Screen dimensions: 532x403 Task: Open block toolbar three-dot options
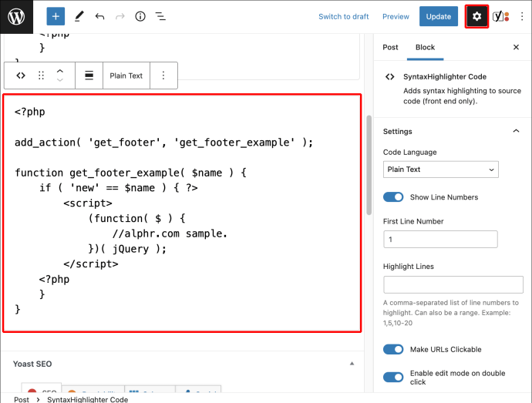tap(163, 76)
